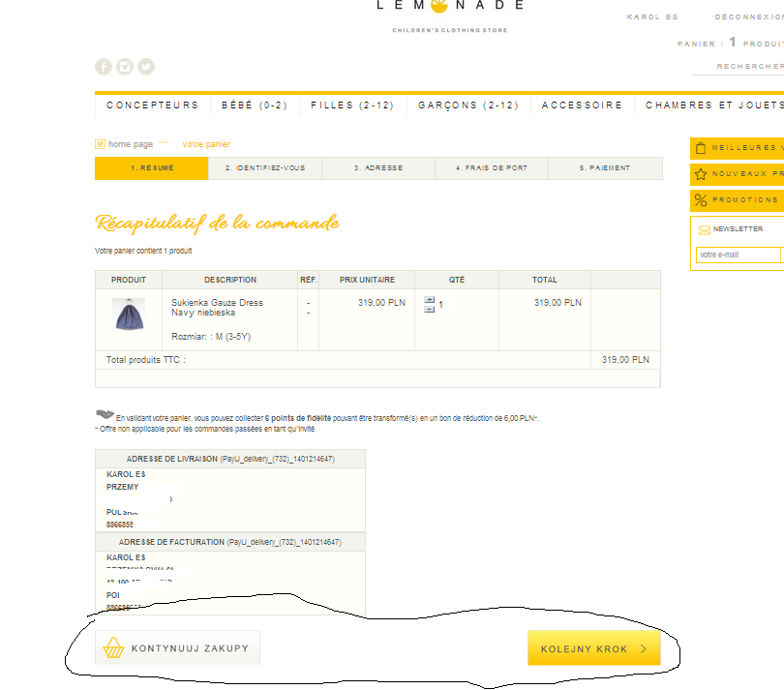The width and height of the screenshot is (784, 690).
Task: Click the home page breadcrumb link
Action: click(x=131, y=144)
